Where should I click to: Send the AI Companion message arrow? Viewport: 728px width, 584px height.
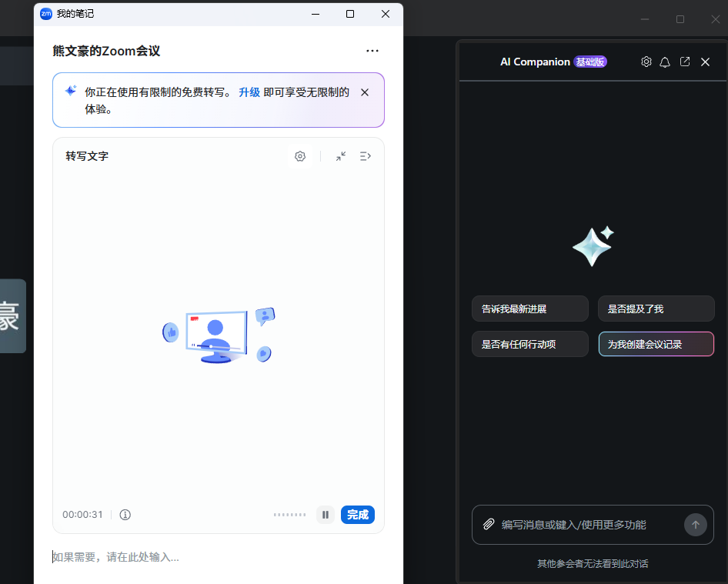tap(696, 525)
